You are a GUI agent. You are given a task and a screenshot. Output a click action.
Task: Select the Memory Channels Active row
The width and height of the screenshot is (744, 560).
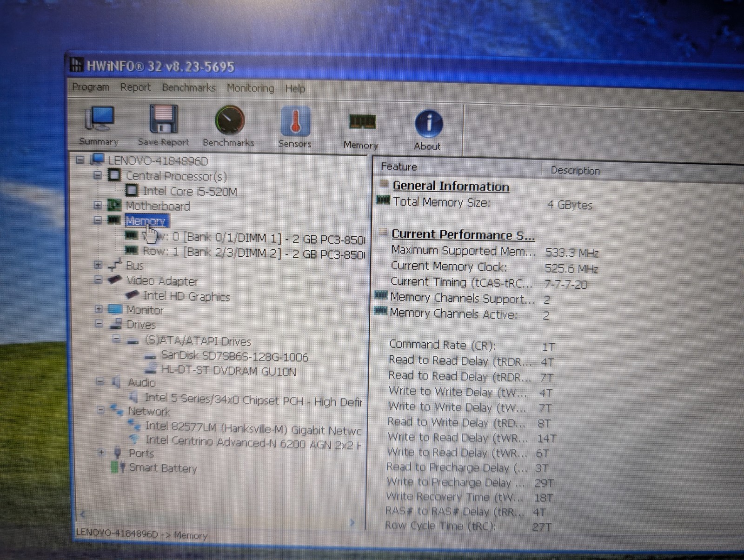pyautogui.click(x=463, y=314)
